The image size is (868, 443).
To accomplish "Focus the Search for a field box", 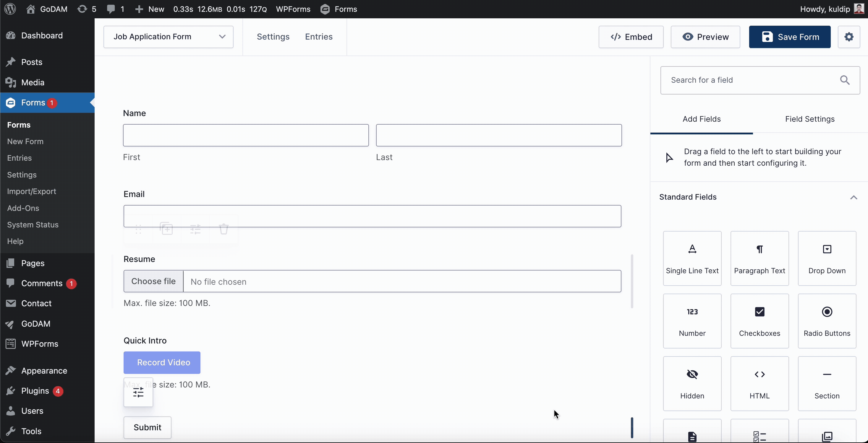I will click(760, 80).
